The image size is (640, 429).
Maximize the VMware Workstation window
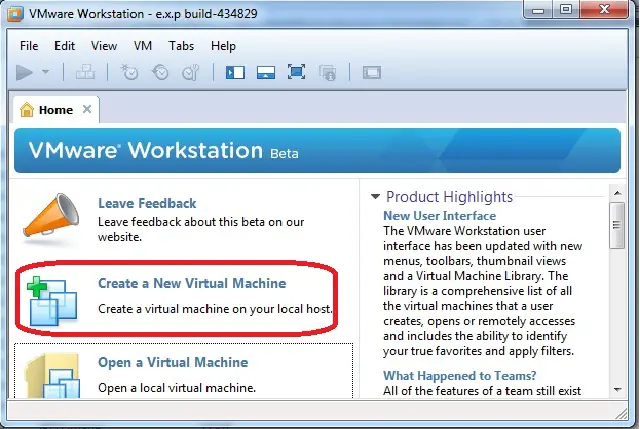(x=566, y=10)
